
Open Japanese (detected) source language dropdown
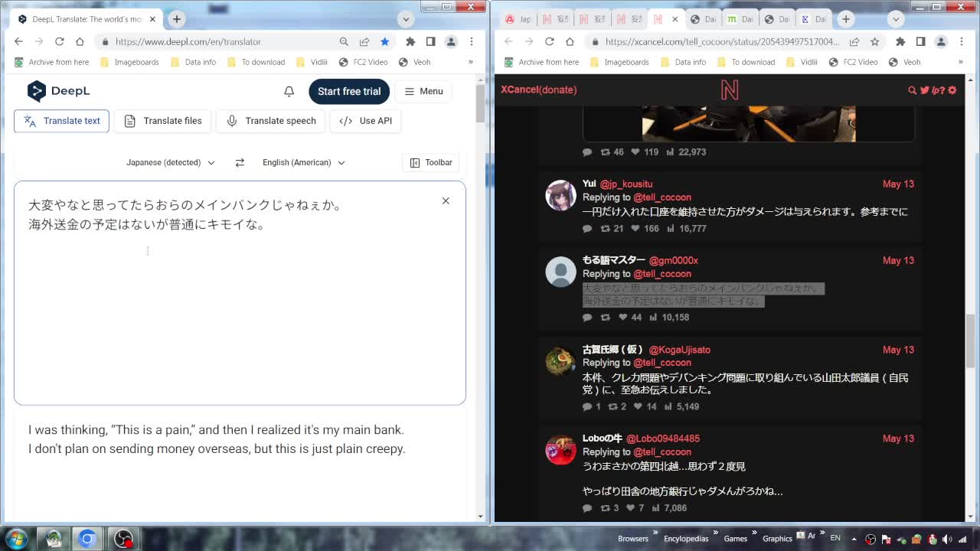pos(171,162)
